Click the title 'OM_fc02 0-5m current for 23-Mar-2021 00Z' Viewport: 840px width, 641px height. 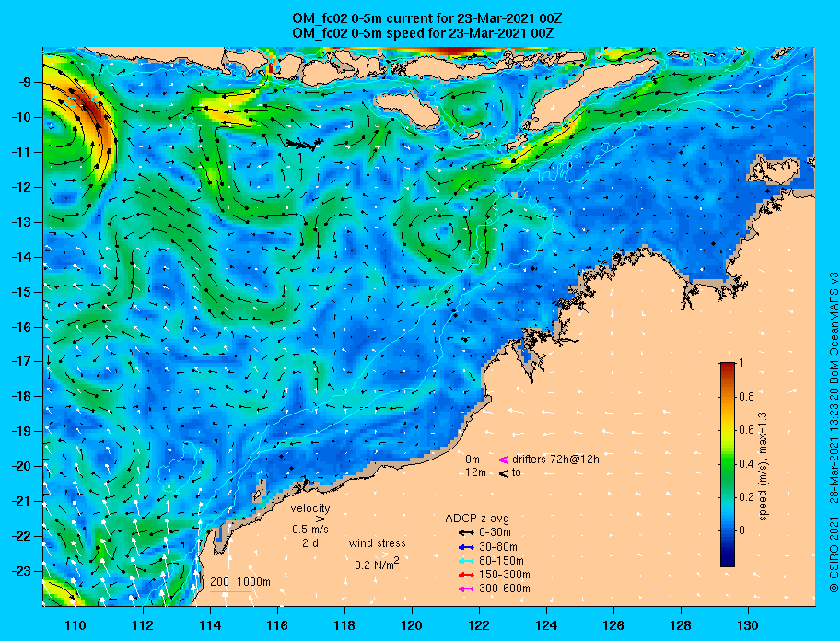pos(427,18)
